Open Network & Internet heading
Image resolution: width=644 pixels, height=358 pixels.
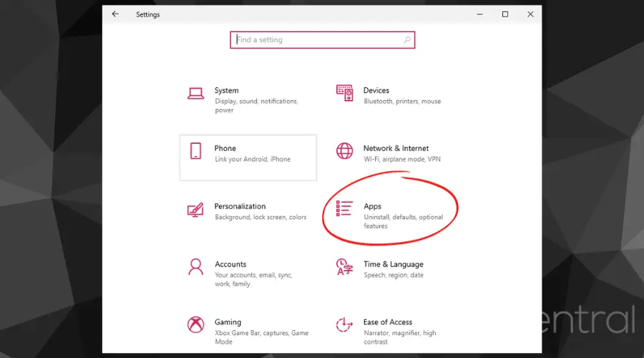(396, 148)
